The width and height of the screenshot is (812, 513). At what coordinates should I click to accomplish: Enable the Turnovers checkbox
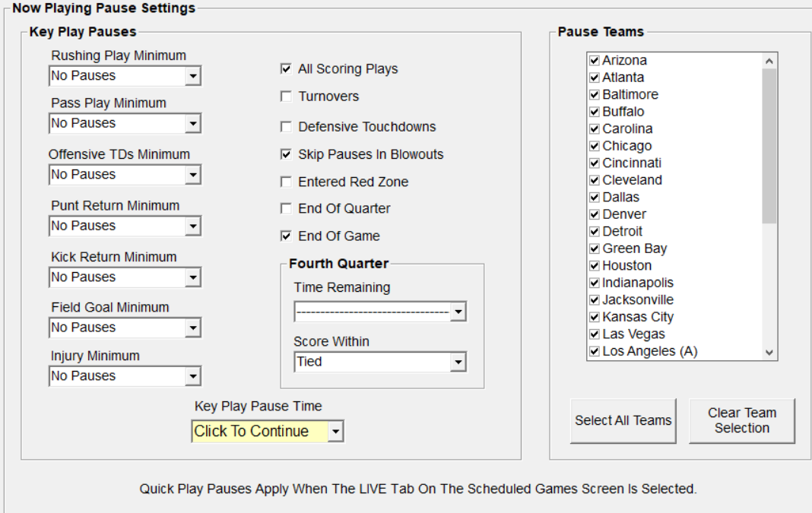pos(287,97)
